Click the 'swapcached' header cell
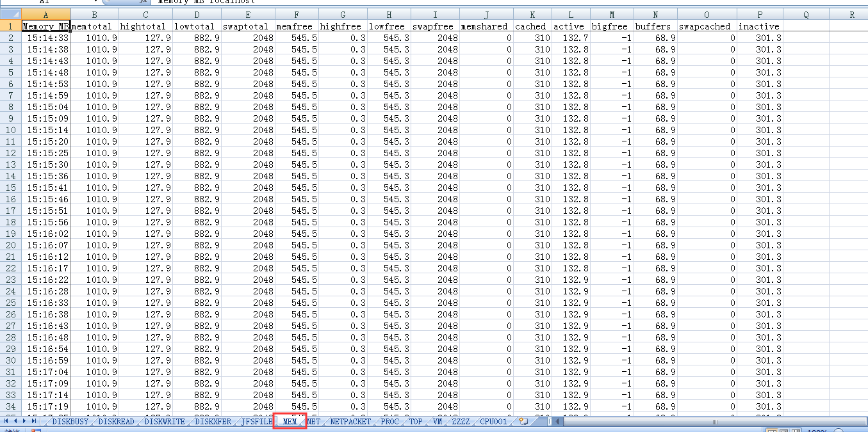Screen dimensions: 868x432 tap(707, 26)
